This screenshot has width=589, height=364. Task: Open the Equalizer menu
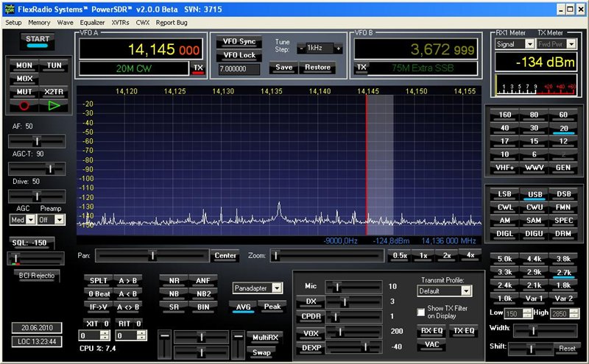(93, 23)
